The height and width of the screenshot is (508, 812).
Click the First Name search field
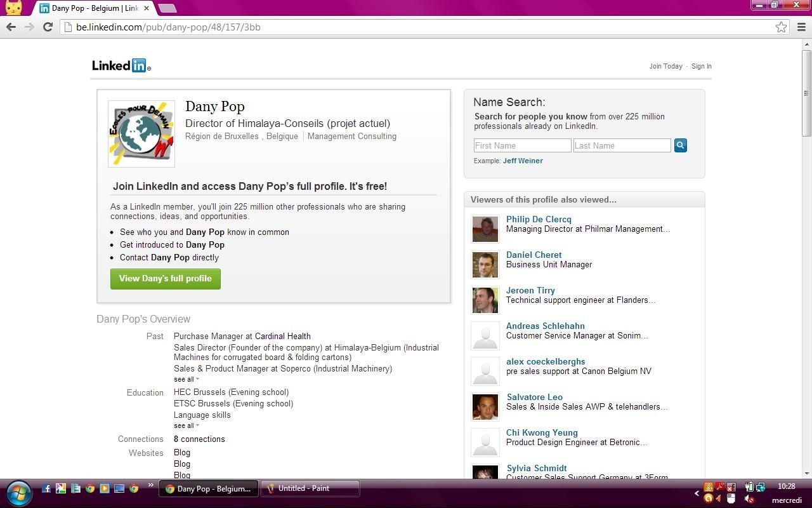coord(522,145)
